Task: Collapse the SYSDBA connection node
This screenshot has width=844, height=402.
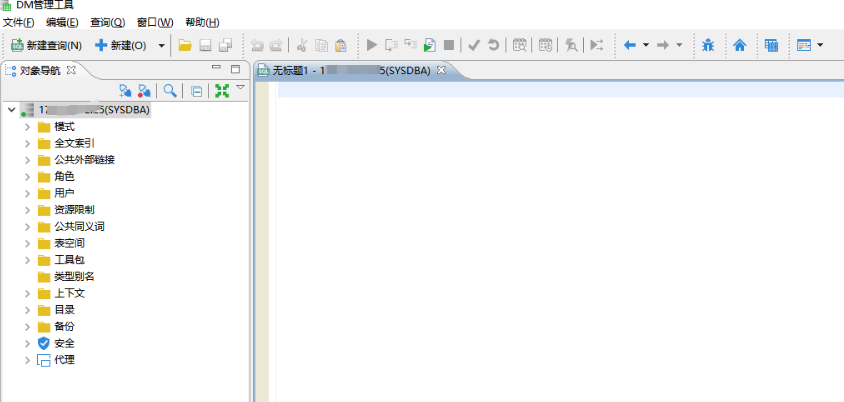Action: [12, 110]
